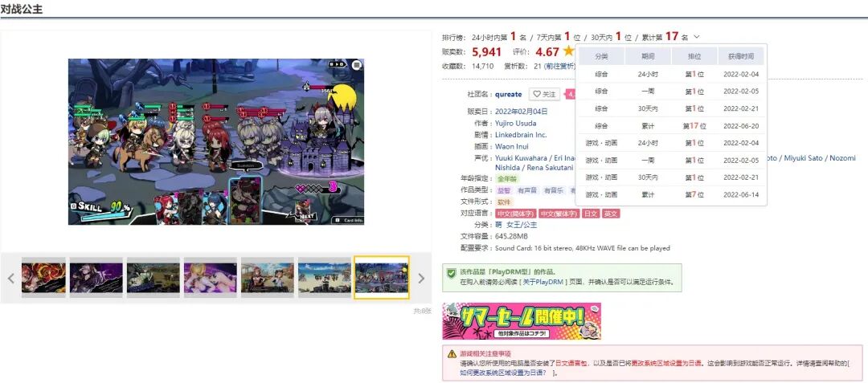Select the sixth thumbnail in the gallery strip

pos(325,278)
